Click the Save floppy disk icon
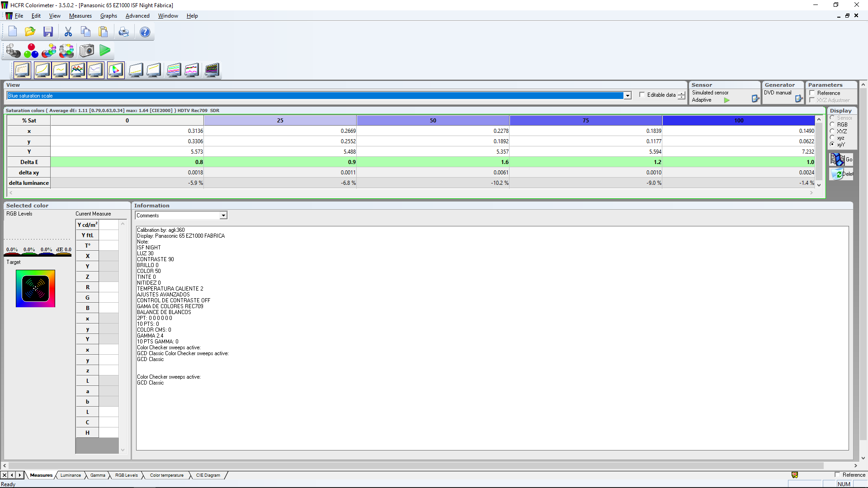 pyautogui.click(x=48, y=32)
